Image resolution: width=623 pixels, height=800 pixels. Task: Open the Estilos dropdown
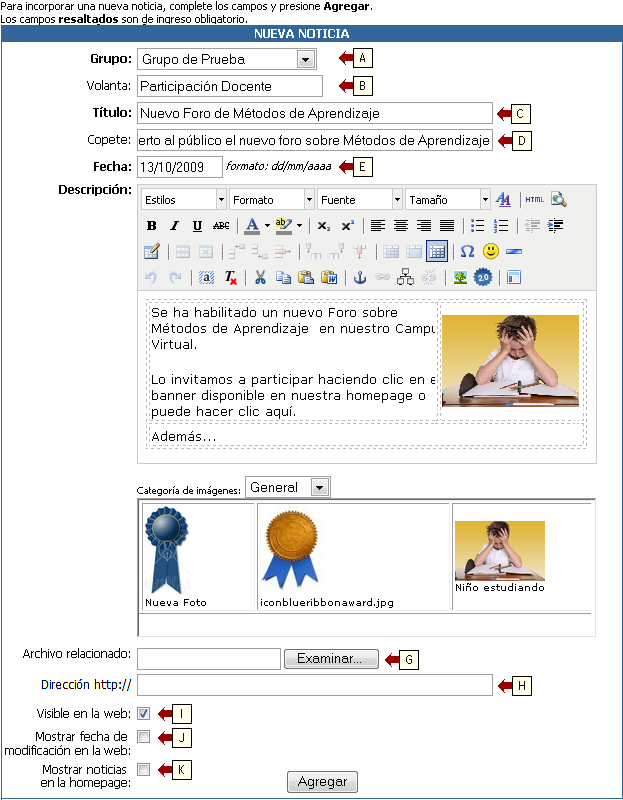click(x=184, y=199)
